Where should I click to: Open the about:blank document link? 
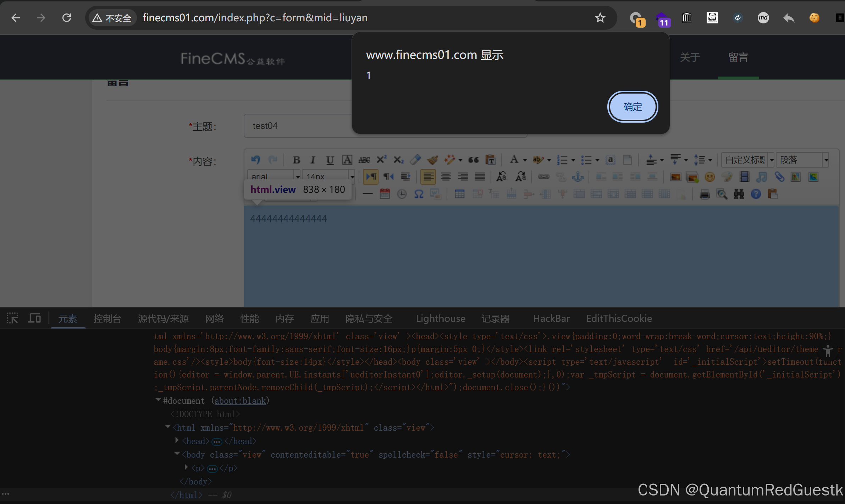(x=240, y=401)
